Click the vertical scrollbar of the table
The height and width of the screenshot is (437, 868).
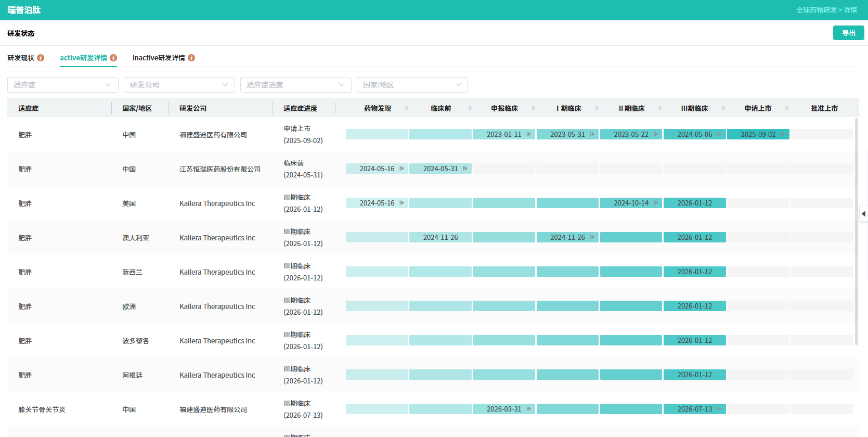tap(857, 232)
